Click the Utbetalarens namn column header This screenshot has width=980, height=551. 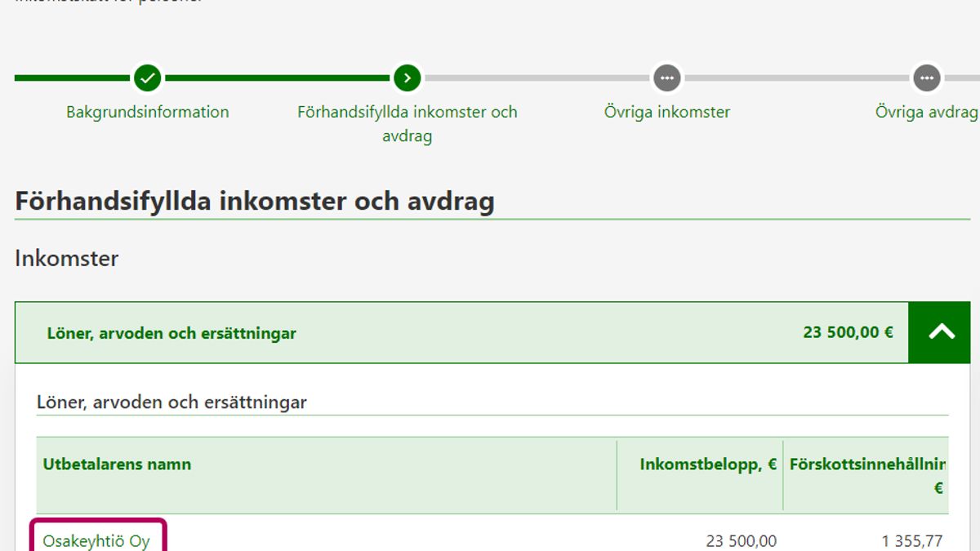point(117,464)
